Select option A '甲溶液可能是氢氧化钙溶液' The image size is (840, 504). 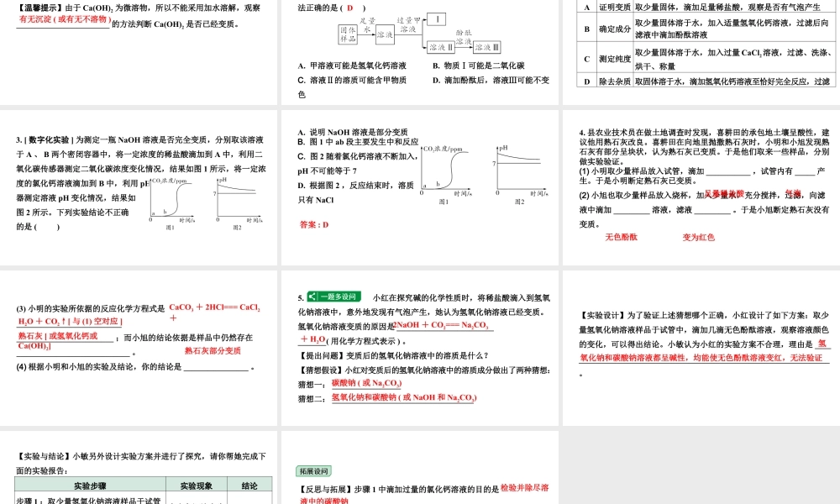click(350, 65)
